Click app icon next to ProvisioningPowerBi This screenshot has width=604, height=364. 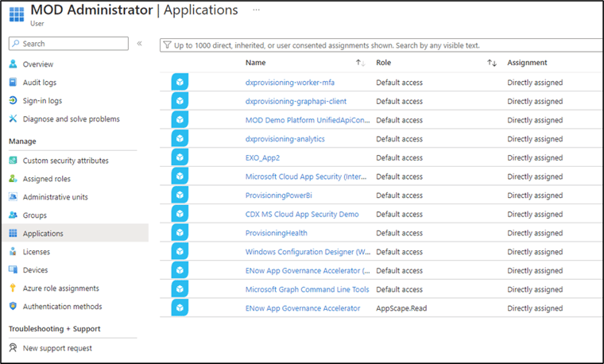(x=180, y=196)
